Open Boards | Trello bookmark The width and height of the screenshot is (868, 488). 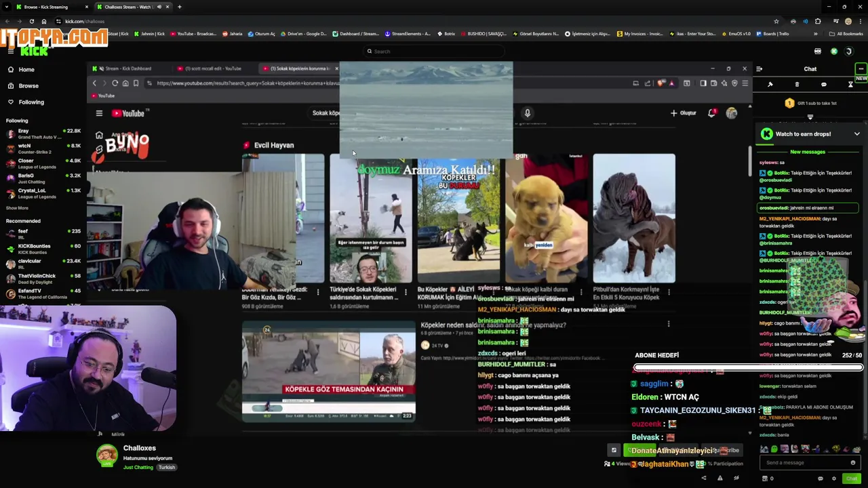click(772, 34)
